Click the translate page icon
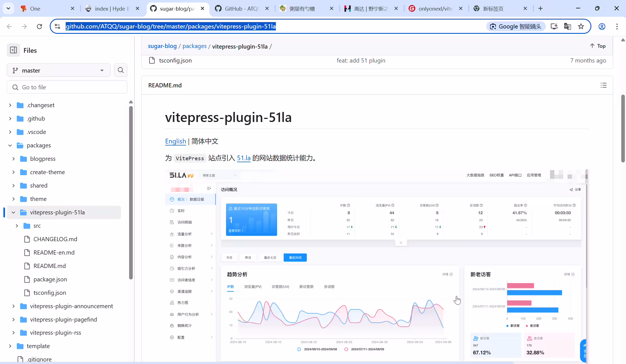The image size is (626, 364). coord(567,27)
